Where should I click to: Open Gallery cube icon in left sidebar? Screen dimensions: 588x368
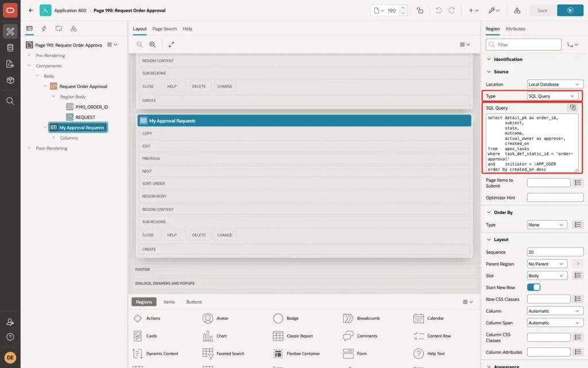(10, 80)
